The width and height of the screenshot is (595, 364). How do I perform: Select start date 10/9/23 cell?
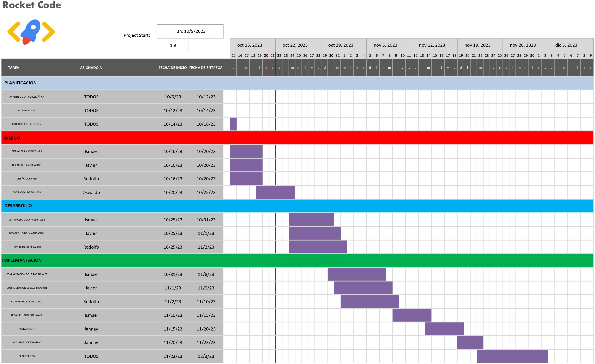coord(173,97)
